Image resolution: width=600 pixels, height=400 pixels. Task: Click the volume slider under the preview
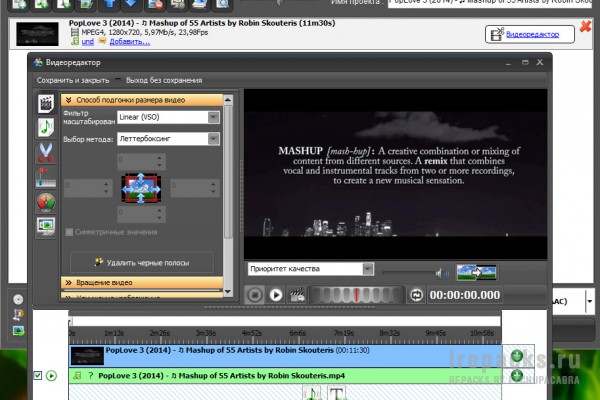tap(409, 273)
